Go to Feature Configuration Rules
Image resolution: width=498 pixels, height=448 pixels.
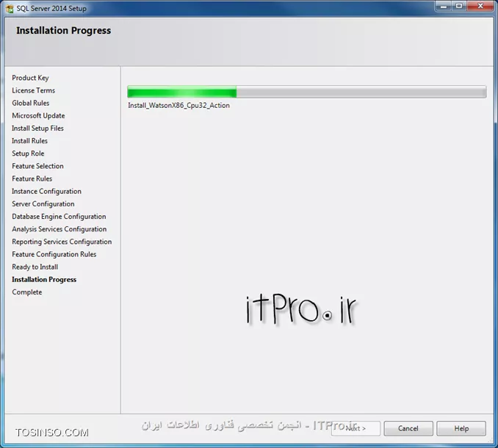tap(54, 254)
